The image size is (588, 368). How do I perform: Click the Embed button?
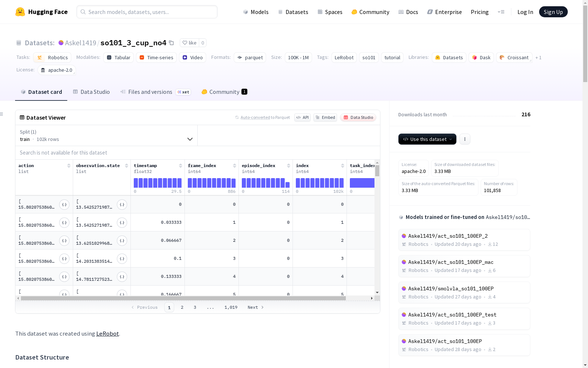point(325,117)
